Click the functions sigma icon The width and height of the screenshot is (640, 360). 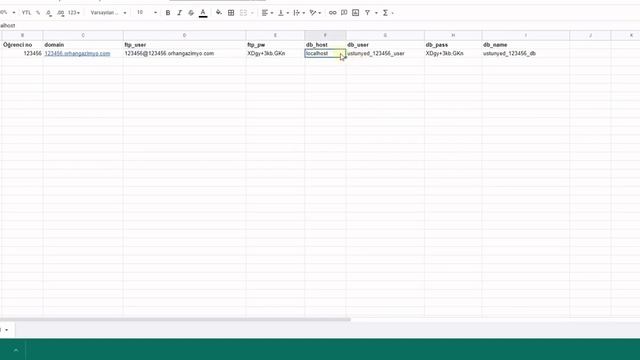385,13
